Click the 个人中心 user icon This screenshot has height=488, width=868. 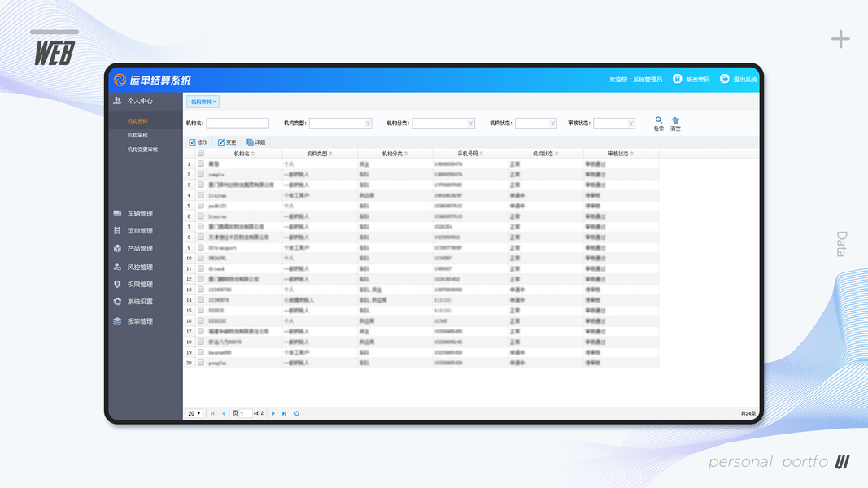point(117,101)
